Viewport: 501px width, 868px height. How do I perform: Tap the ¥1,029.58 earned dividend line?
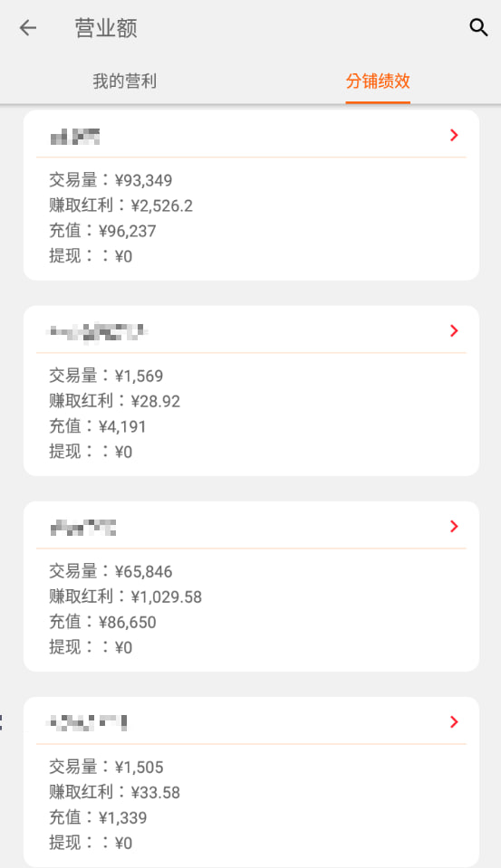pyautogui.click(x=125, y=596)
